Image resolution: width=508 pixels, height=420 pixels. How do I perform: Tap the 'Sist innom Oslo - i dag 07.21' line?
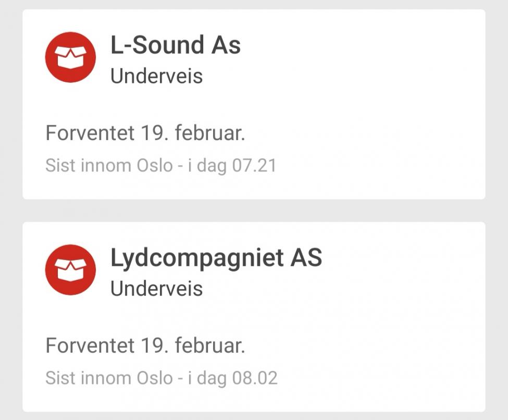pos(160,166)
